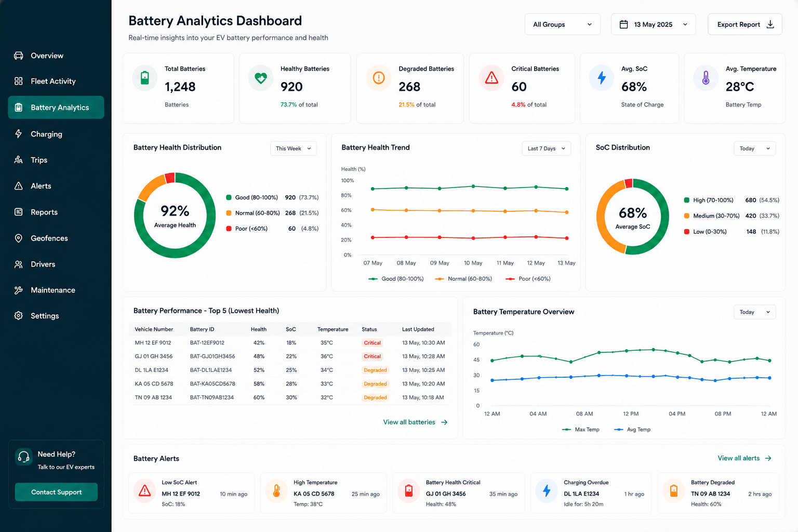Click the Charging Overdue blue bolt icon
Viewport: 798px width, 532px height.
pos(547,491)
